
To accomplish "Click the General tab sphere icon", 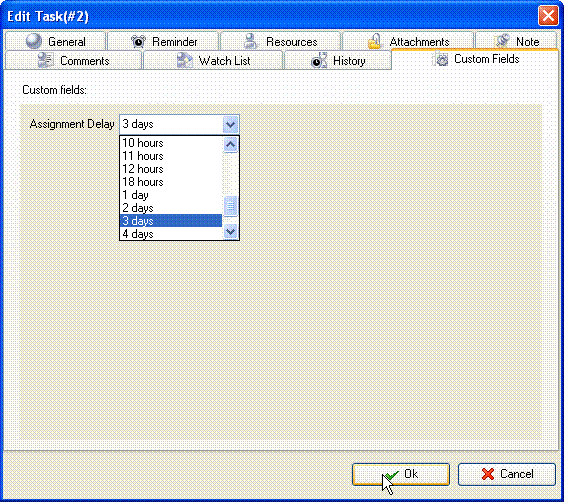I will (x=34, y=41).
